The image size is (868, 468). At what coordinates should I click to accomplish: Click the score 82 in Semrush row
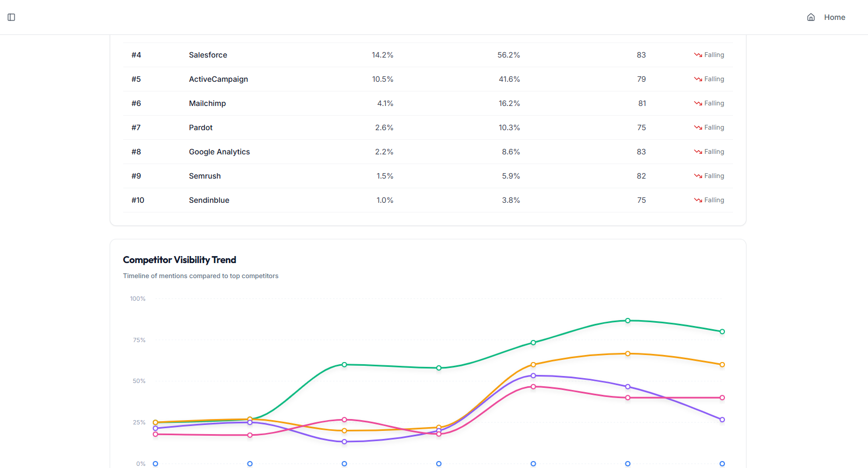(641, 176)
